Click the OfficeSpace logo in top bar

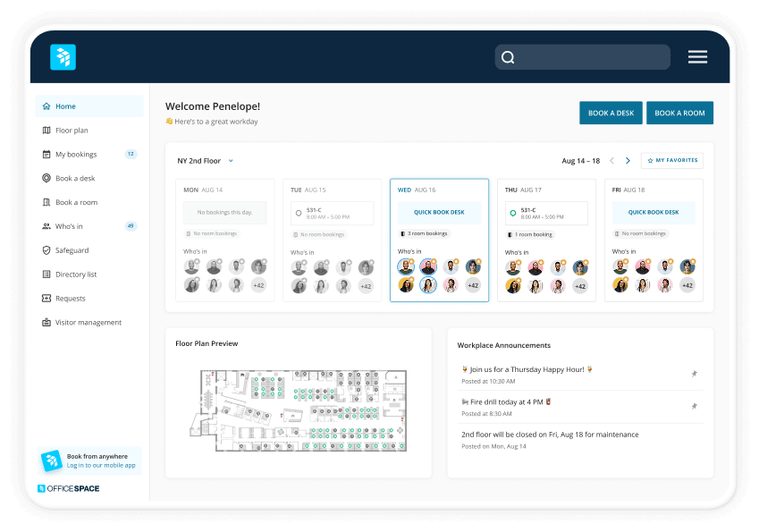coord(63,56)
